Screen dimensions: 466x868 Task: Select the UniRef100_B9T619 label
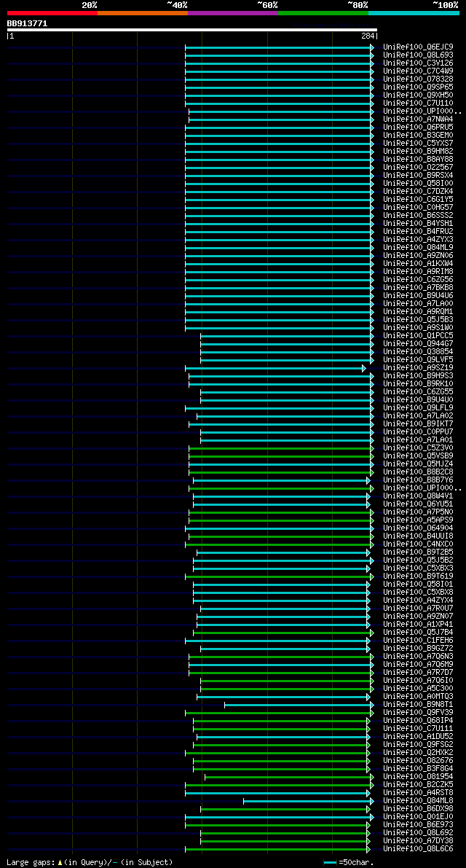click(418, 576)
